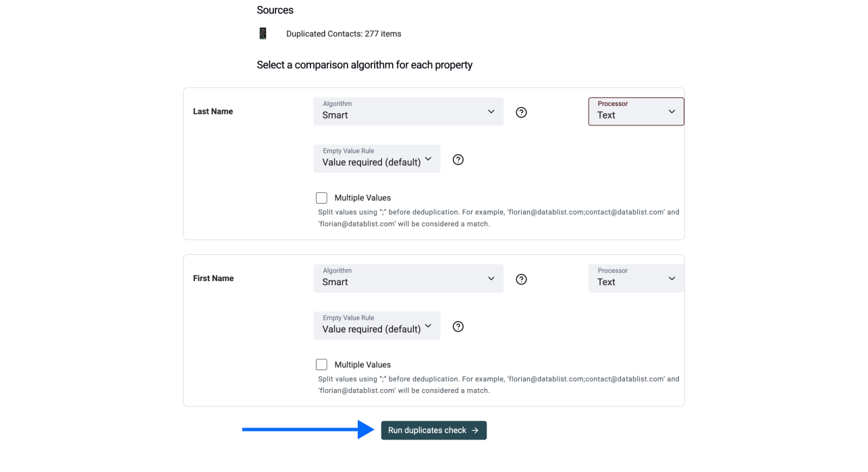Expand First Name Empty Value Rule dropdown
Viewport: 868px width, 472px height.
tap(377, 326)
